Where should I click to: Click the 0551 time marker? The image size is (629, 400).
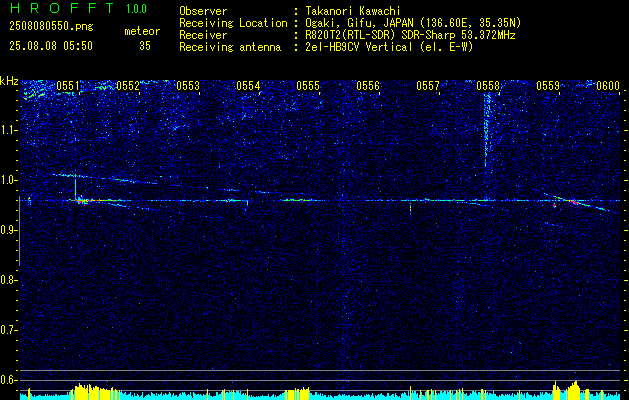click(x=68, y=86)
